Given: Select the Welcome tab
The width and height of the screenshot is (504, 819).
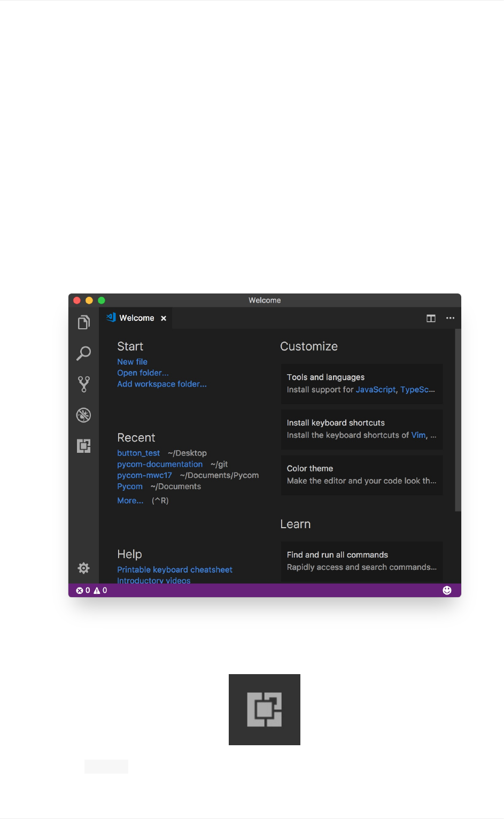Looking at the screenshot, I should [x=135, y=318].
